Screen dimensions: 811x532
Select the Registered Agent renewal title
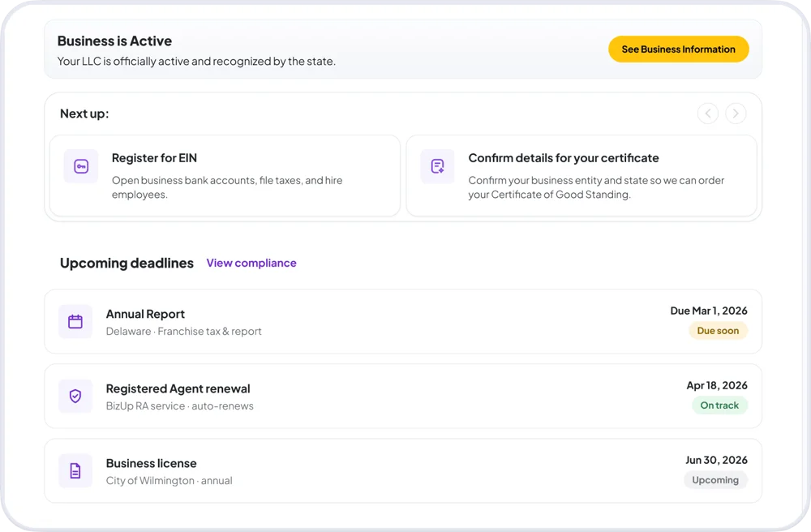click(178, 388)
